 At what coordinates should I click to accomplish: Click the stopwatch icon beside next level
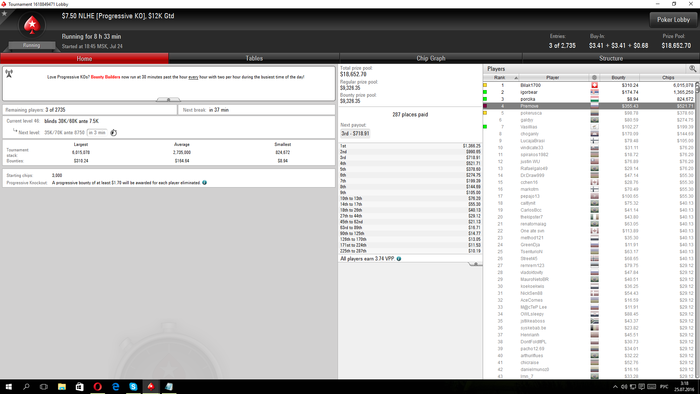(x=114, y=133)
